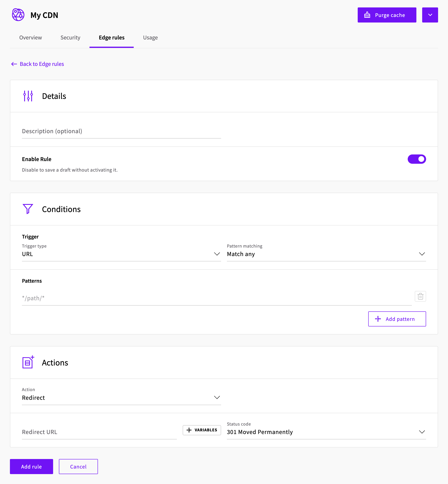
Task: Click the Details section heading
Action: coord(54,96)
